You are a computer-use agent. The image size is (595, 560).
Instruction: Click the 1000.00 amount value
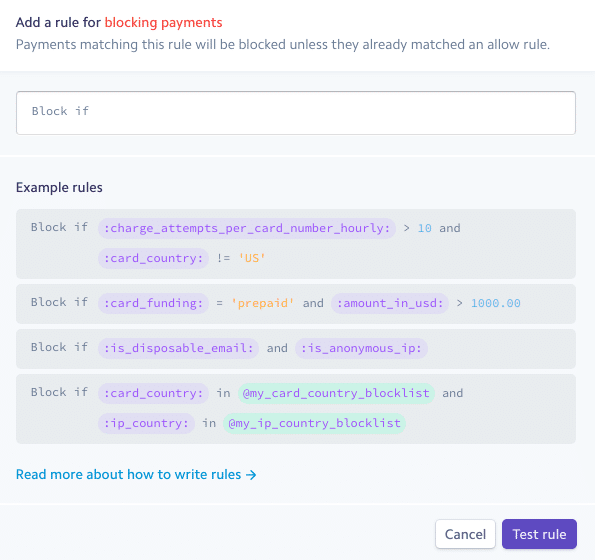(496, 303)
